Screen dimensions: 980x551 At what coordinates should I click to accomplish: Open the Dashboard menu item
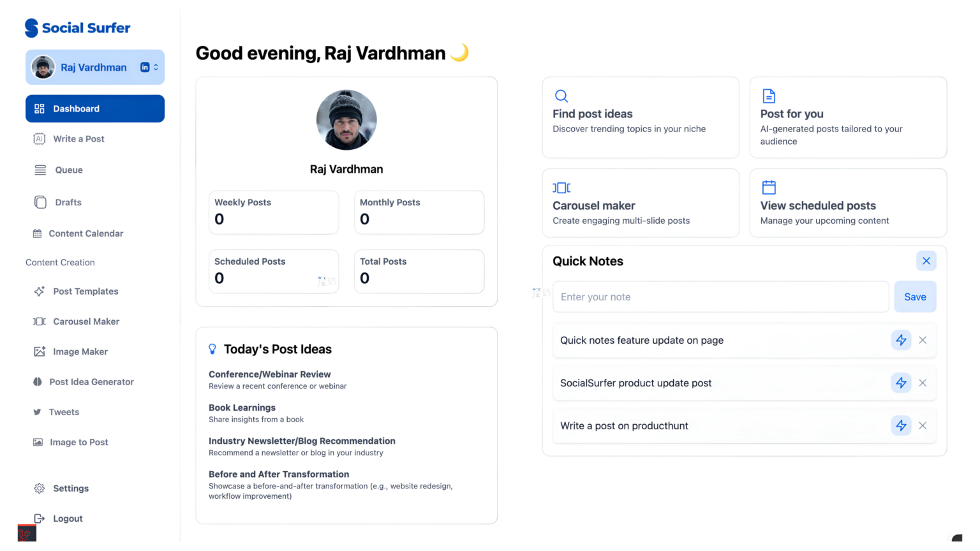[x=95, y=108]
